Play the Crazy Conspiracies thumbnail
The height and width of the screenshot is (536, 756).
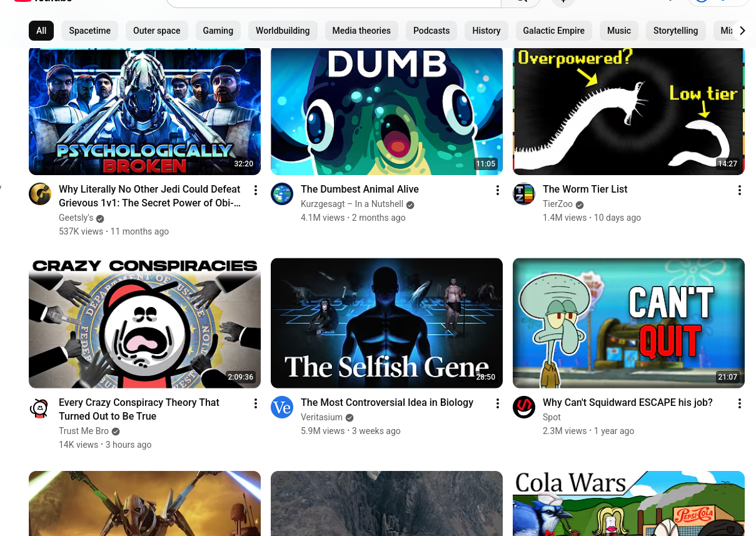click(x=144, y=323)
